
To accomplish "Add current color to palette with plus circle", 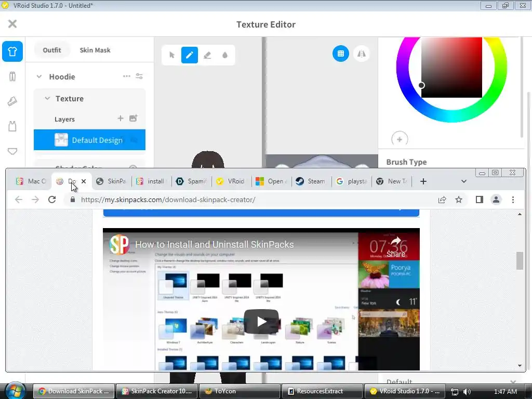I will point(400,139).
